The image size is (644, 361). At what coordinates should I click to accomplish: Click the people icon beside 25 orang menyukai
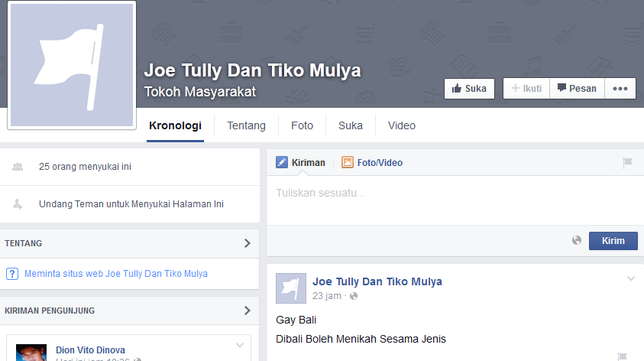click(18, 167)
